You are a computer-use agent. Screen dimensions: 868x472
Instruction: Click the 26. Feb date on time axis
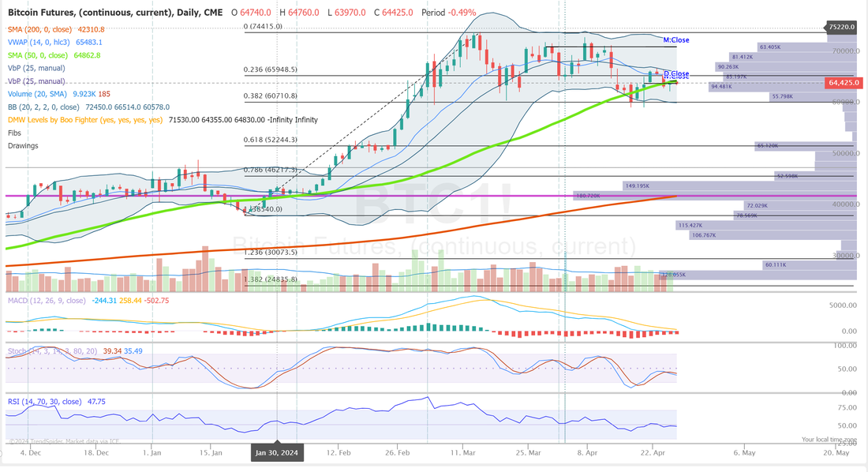398,452
